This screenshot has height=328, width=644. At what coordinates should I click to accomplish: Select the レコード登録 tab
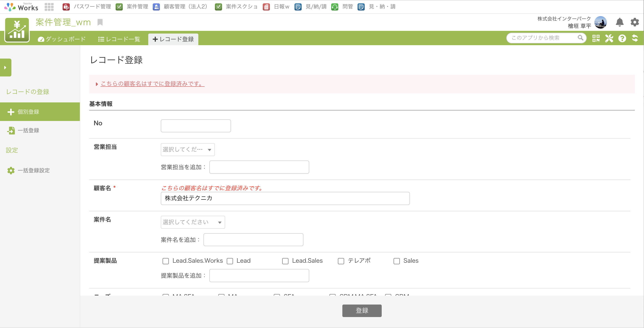[173, 39]
